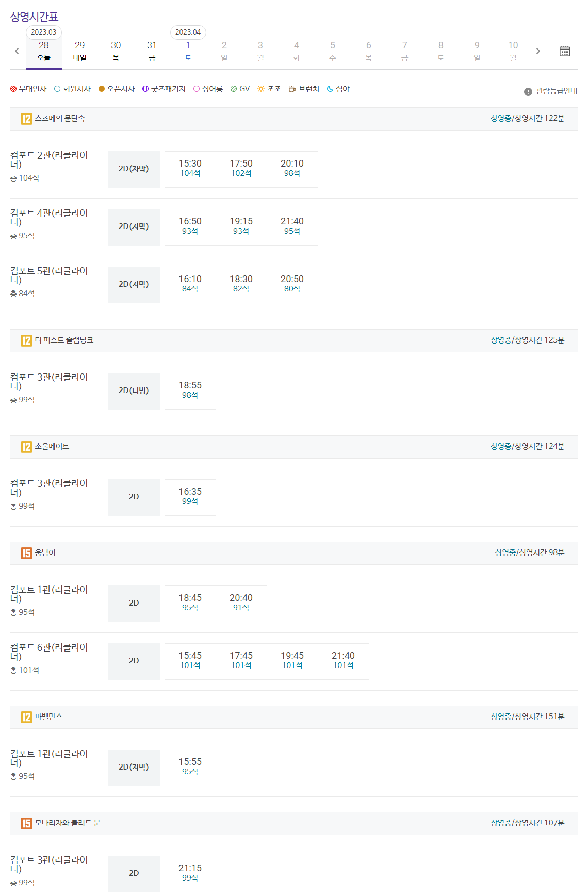Click the age-12 badge for 스즈메의 문단속

(x=26, y=119)
